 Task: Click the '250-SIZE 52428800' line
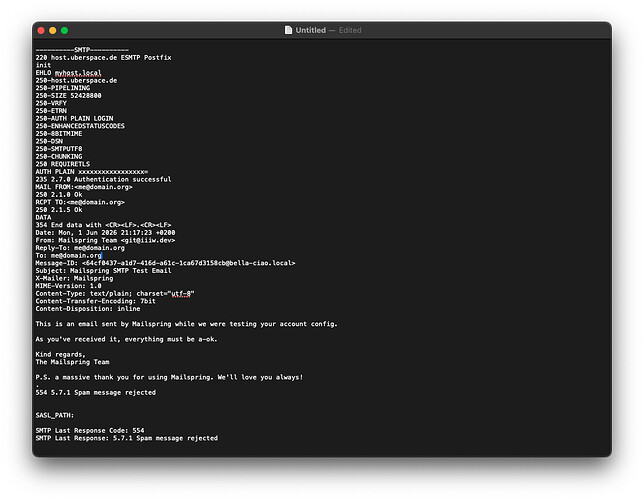click(69, 95)
